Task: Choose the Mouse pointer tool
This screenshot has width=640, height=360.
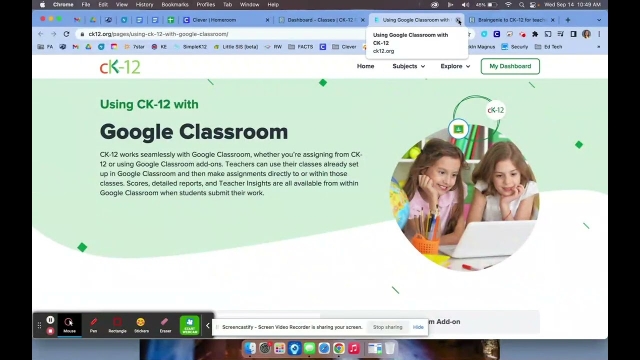Action: 69,325
